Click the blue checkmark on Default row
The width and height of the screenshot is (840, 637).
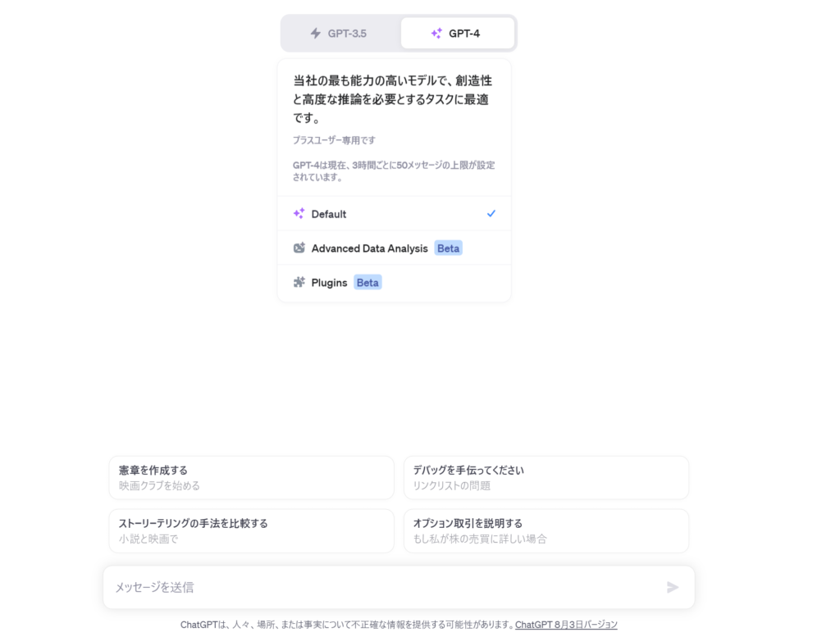(491, 214)
